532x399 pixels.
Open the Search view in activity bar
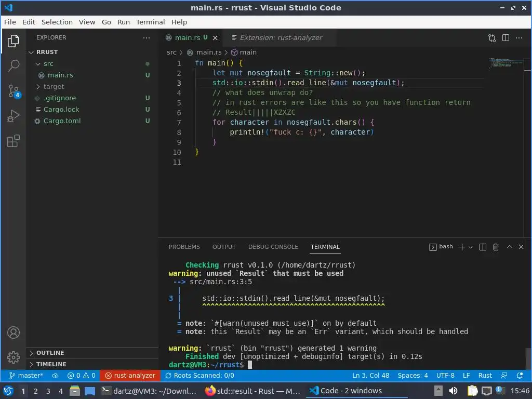pos(13,66)
